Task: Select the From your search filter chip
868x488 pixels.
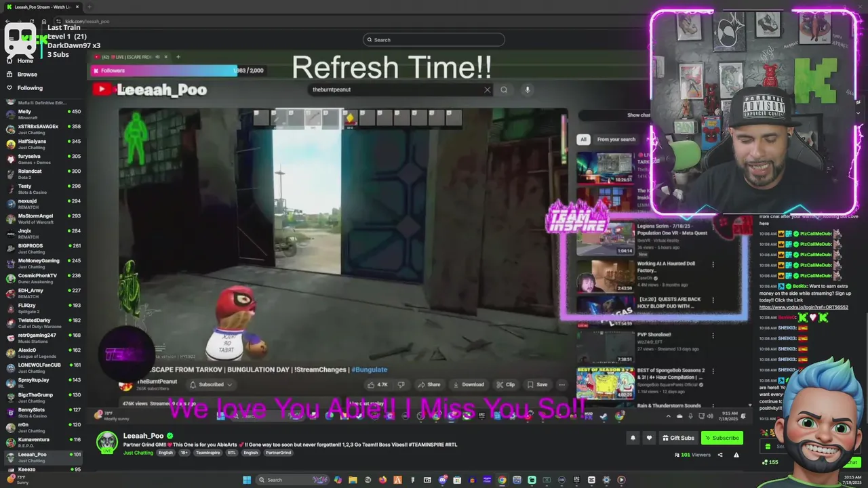Action: pyautogui.click(x=616, y=139)
